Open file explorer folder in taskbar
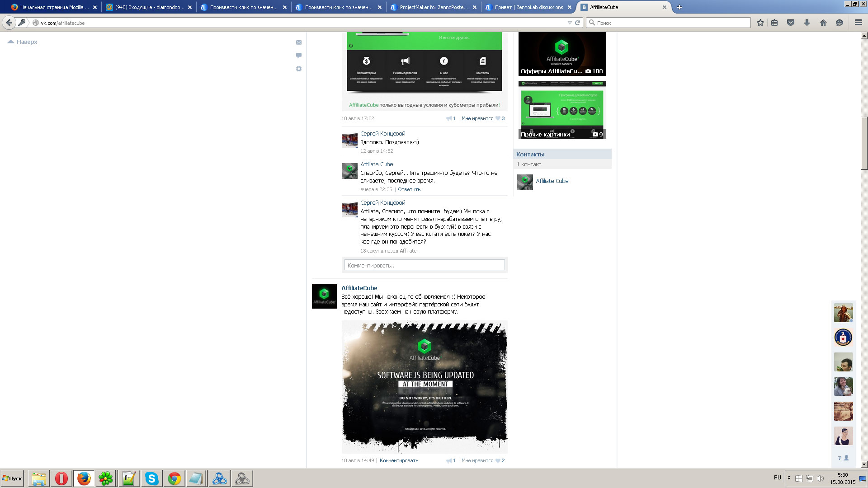The height and width of the screenshot is (488, 868). [x=39, y=479]
